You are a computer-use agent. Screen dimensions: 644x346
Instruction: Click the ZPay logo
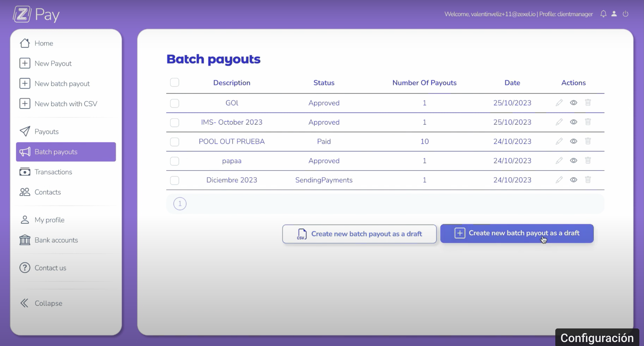(x=36, y=14)
